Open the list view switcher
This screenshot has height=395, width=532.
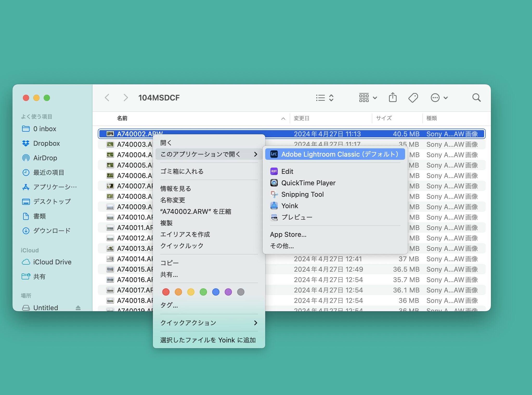325,98
